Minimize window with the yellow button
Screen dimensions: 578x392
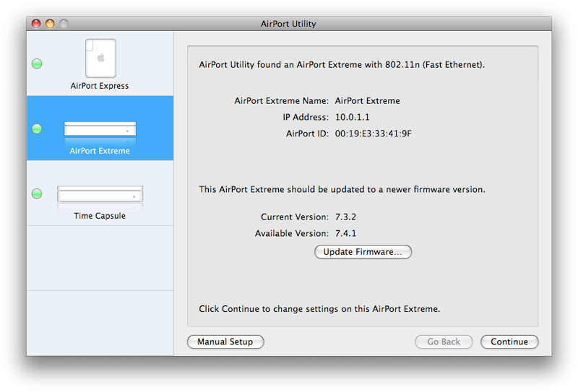pyautogui.click(x=50, y=24)
